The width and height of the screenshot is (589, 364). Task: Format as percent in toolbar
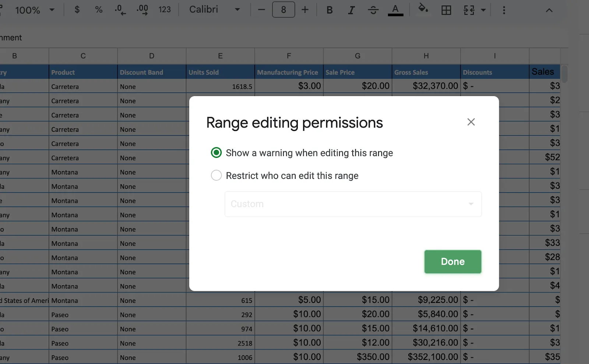coord(99,10)
